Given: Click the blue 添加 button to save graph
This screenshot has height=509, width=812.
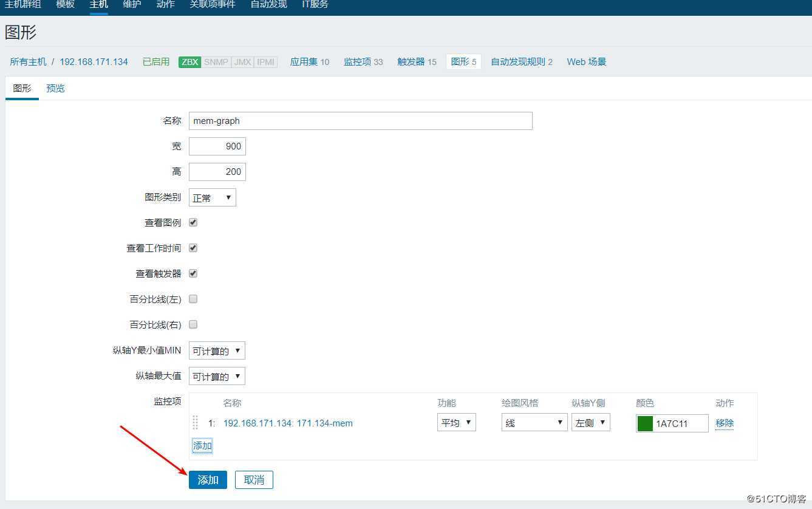Looking at the screenshot, I should point(208,479).
